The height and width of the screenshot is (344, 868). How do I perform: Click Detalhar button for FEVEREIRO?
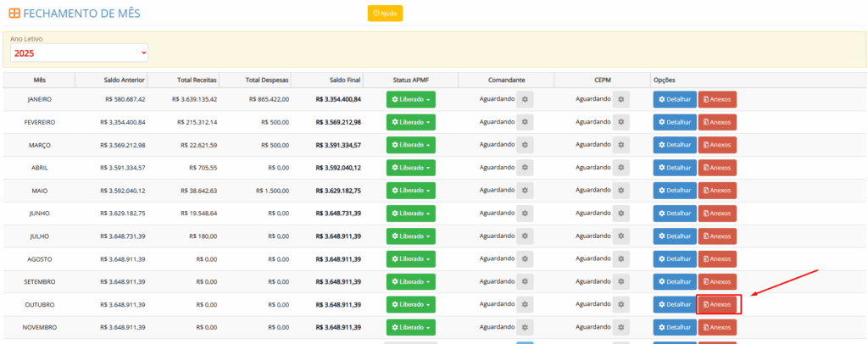(x=674, y=122)
